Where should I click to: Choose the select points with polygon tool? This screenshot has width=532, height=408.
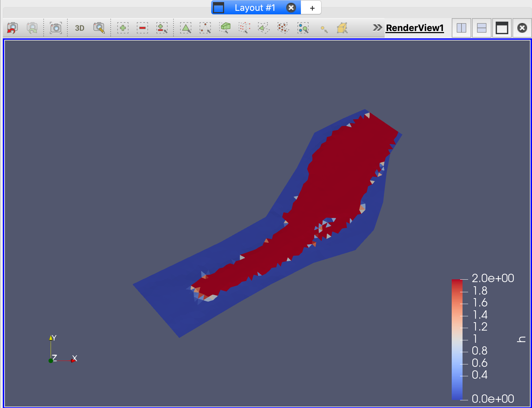283,28
